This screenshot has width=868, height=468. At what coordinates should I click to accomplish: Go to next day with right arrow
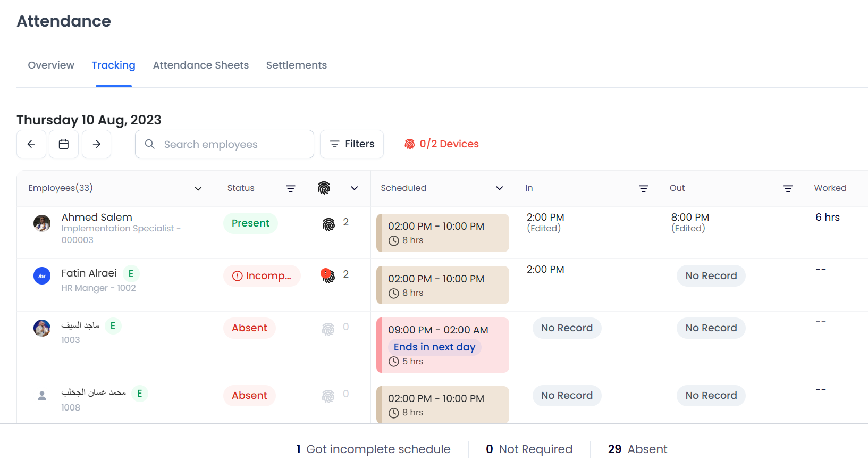pyautogui.click(x=96, y=144)
